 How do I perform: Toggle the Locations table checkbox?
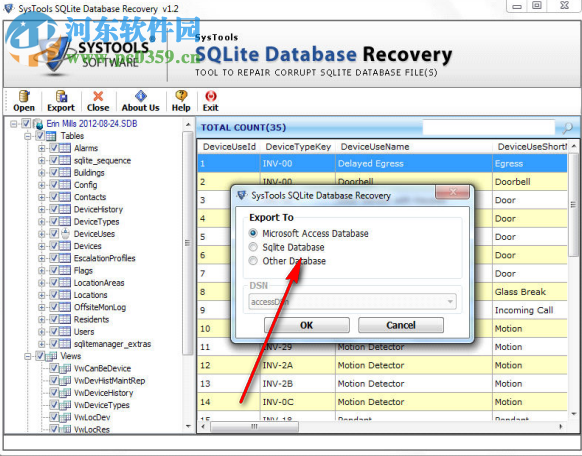pos(54,295)
